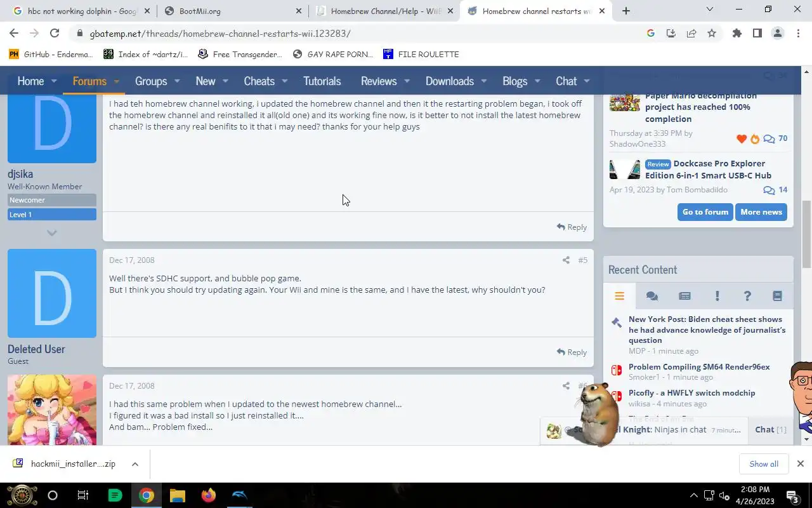The image size is (812, 508).
Task: Switch to the BootMii.org tab
Action: [x=232, y=11]
